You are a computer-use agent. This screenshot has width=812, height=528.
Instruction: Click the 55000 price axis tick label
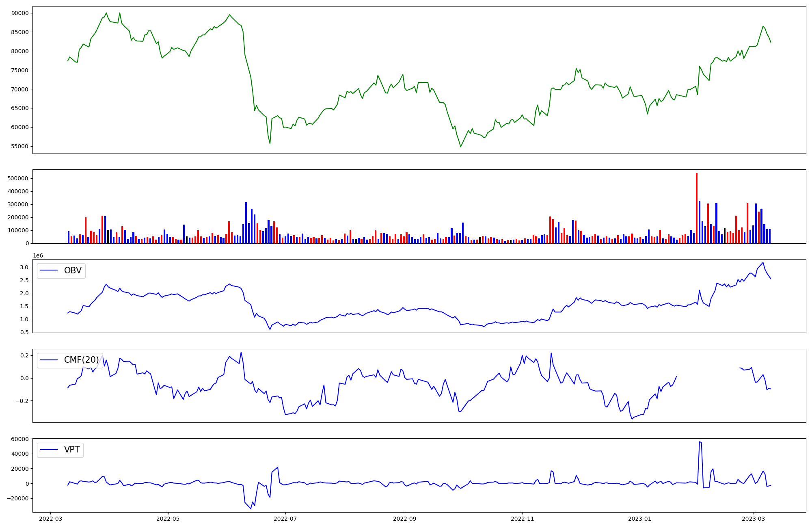(x=20, y=146)
